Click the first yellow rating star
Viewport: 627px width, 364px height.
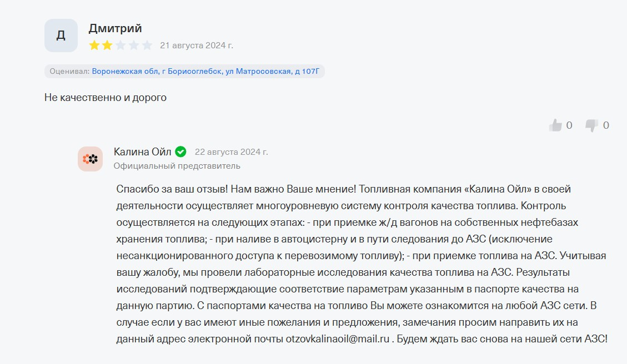(94, 46)
